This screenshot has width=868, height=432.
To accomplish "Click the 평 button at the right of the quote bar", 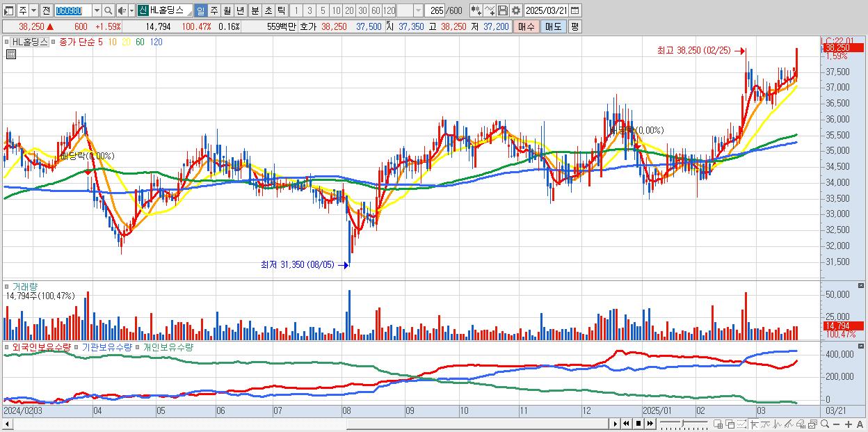I will point(574,26).
